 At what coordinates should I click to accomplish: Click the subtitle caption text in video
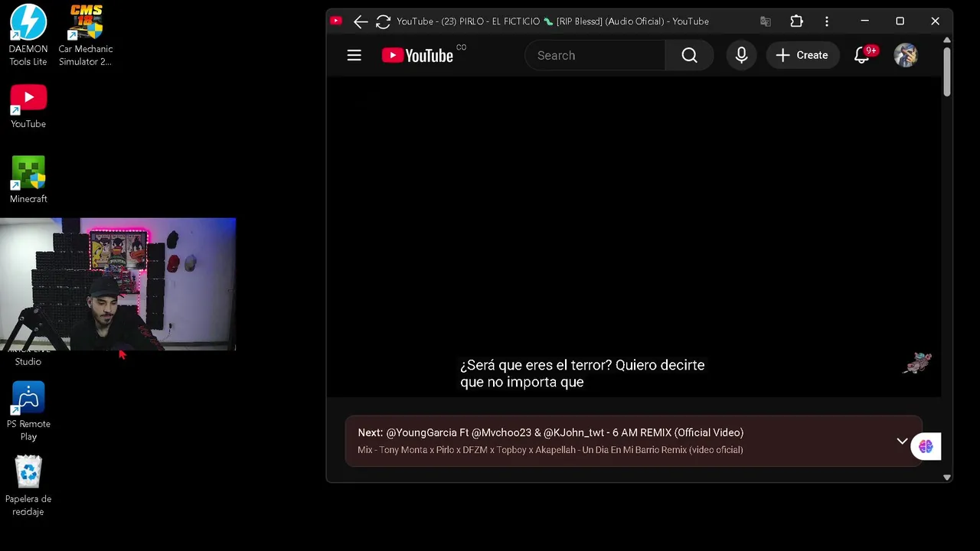tap(582, 373)
